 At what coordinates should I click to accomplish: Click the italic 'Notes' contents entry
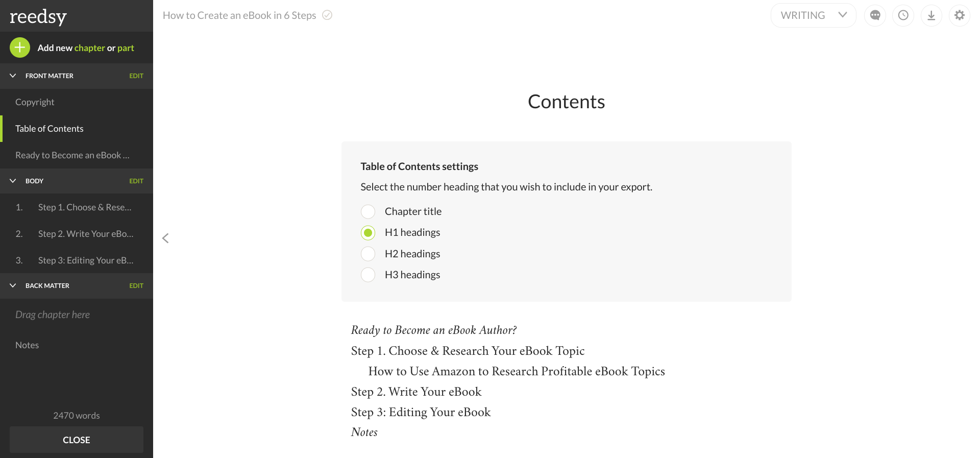coord(364,432)
